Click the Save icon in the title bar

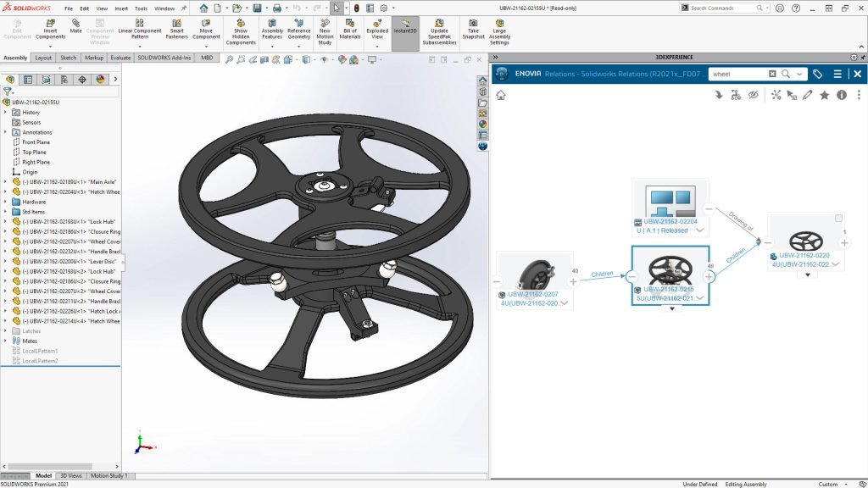click(x=258, y=8)
